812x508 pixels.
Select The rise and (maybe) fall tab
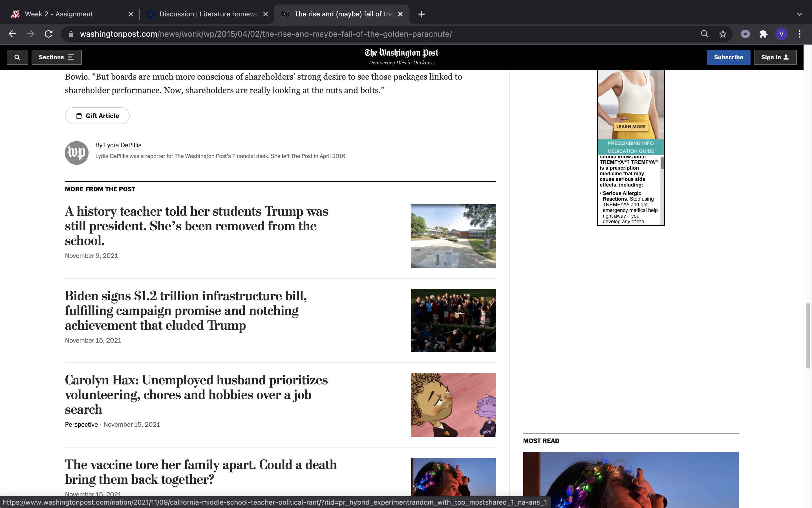coord(342,14)
